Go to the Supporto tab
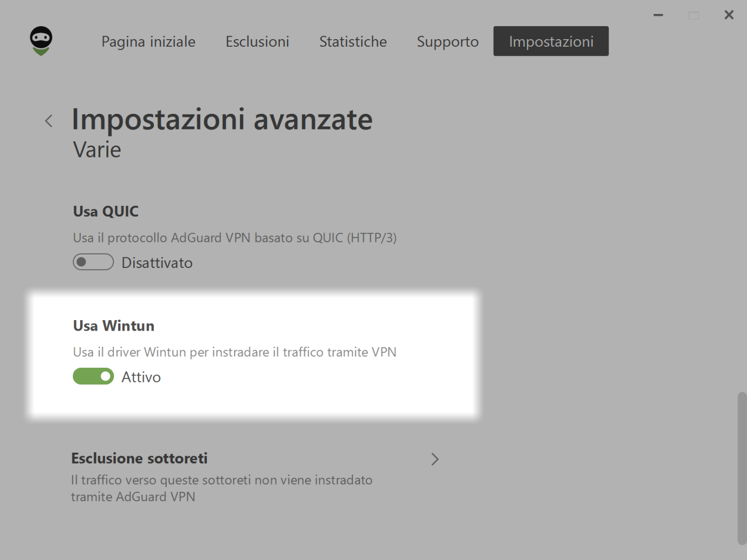The height and width of the screenshot is (560, 747). click(447, 42)
